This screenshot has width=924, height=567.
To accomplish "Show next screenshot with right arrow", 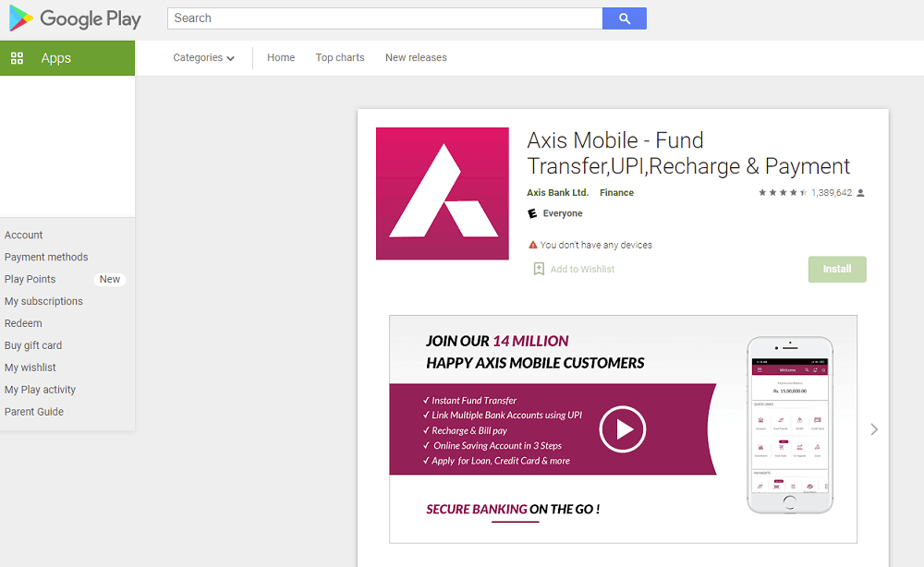I will click(x=874, y=429).
